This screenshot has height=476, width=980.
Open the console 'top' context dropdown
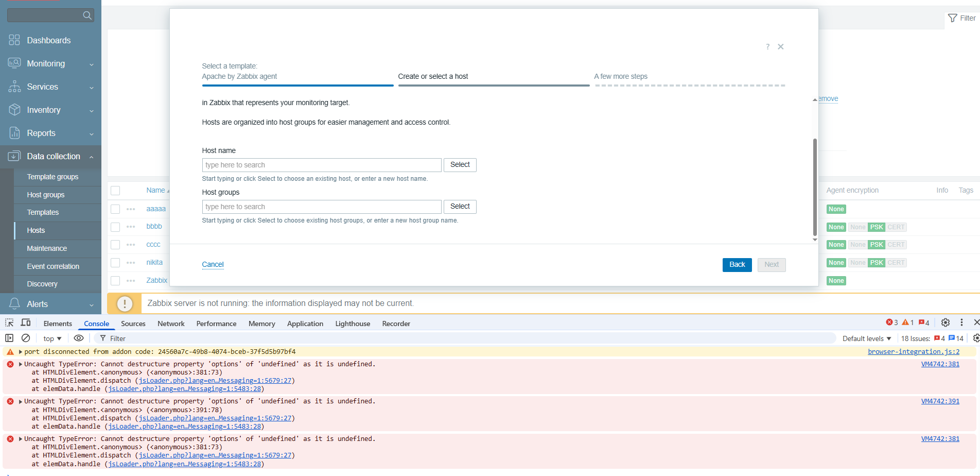(x=52, y=338)
